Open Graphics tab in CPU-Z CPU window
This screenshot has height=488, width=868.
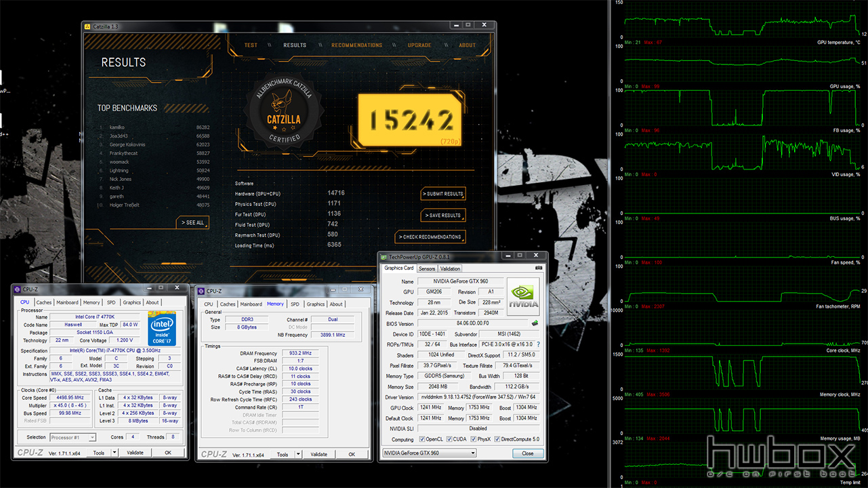coord(131,302)
